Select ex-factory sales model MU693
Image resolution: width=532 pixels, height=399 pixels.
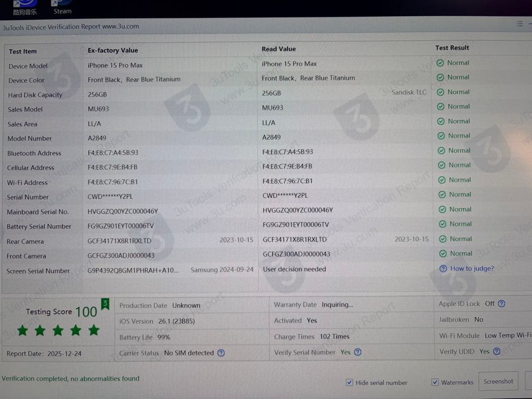98,109
